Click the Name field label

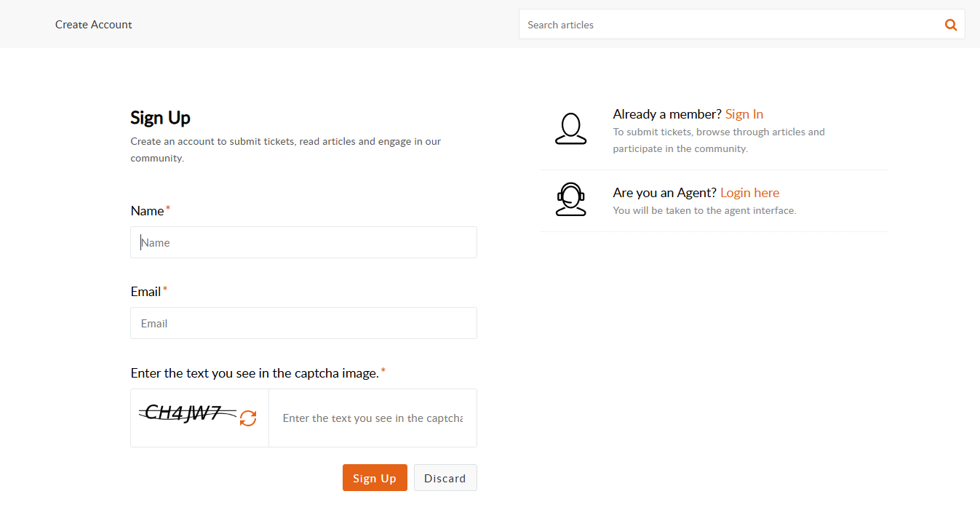click(x=147, y=211)
